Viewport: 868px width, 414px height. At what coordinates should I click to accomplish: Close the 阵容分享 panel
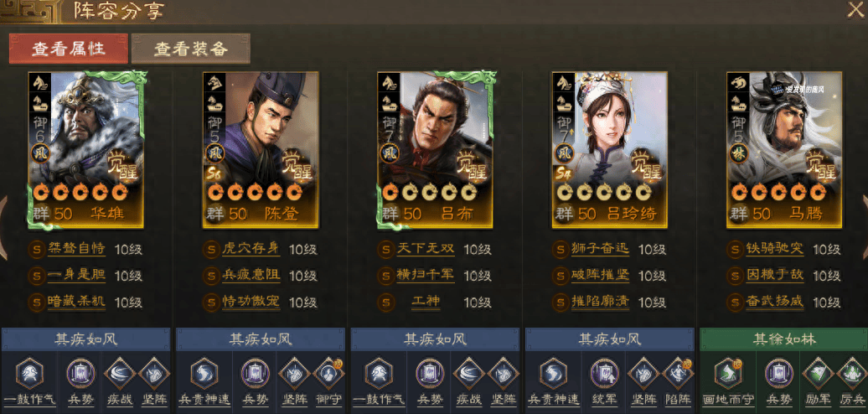855,10
